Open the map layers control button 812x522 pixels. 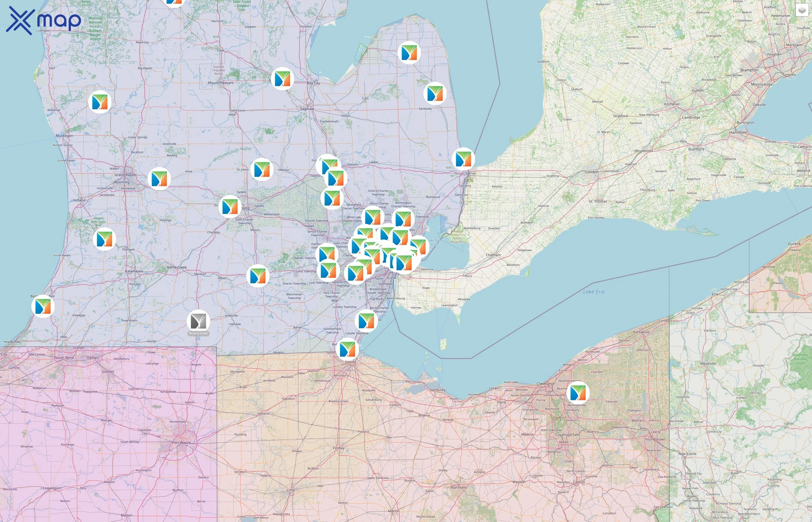(x=802, y=10)
